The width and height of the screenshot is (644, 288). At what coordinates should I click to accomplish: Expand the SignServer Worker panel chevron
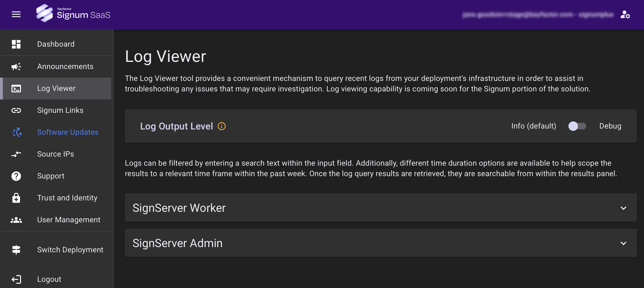623,208
